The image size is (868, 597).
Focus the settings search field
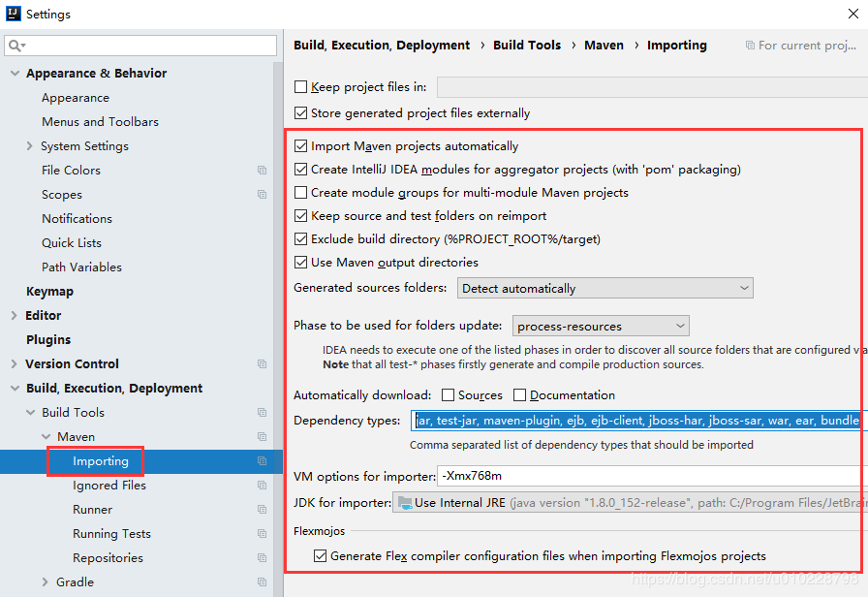[x=140, y=46]
